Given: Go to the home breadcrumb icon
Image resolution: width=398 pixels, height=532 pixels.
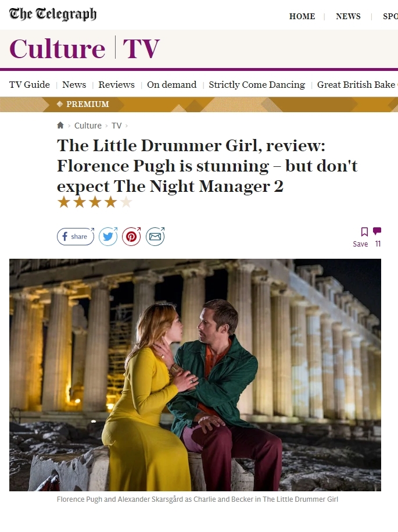Looking at the screenshot, I should point(60,125).
